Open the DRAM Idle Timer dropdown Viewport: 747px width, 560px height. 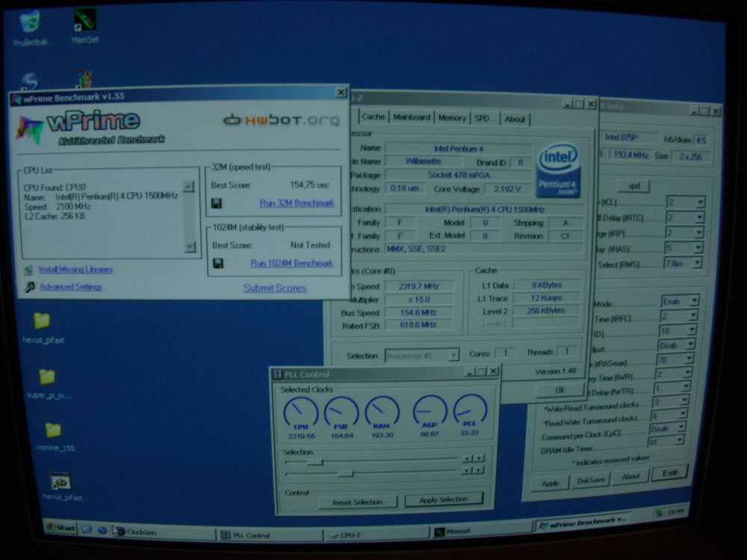(x=666, y=443)
